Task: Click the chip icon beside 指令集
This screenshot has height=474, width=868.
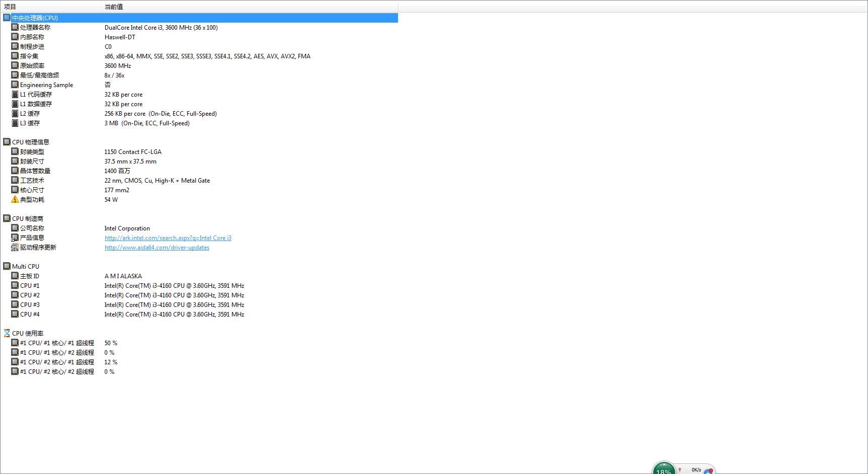Action: click(x=15, y=56)
